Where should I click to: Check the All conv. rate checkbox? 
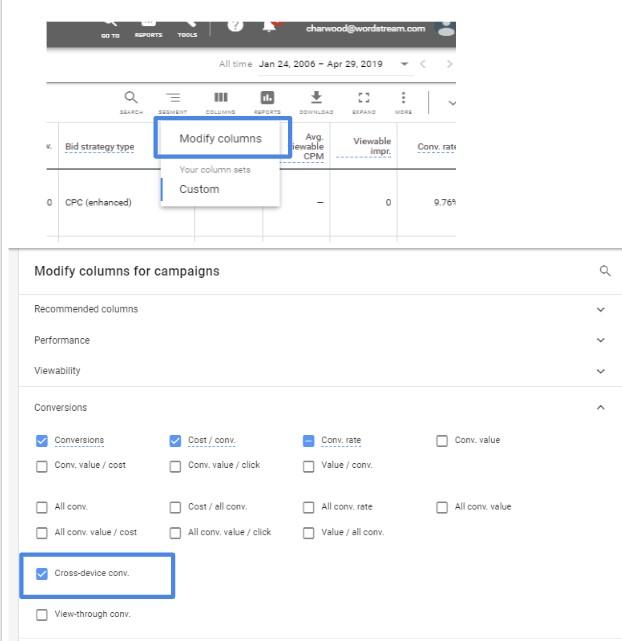pos(309,507)
